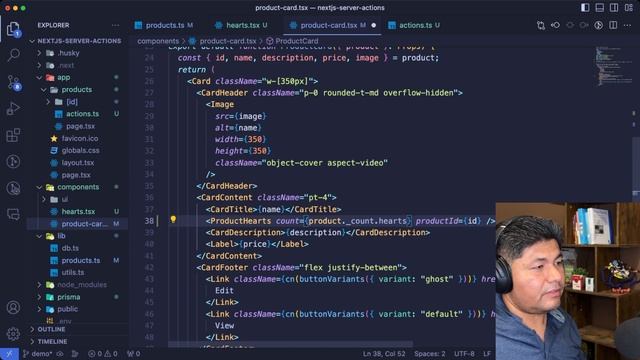Screen dimensions: 640x360
Task: Click the lightbulb code action on line 38
Action: 173,220
